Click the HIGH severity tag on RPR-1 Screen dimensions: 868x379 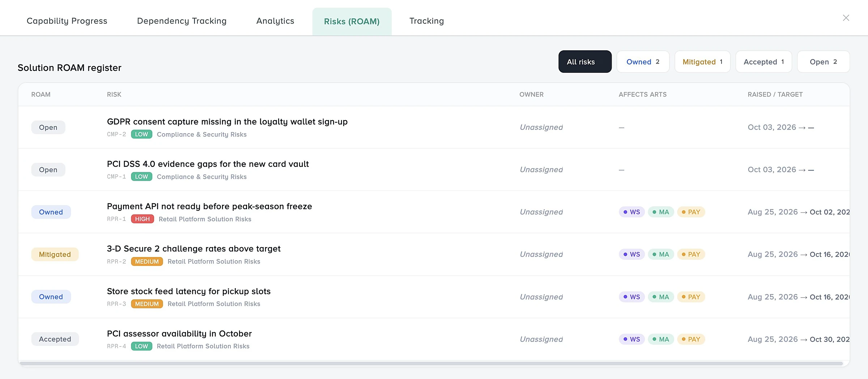point(142,219)
